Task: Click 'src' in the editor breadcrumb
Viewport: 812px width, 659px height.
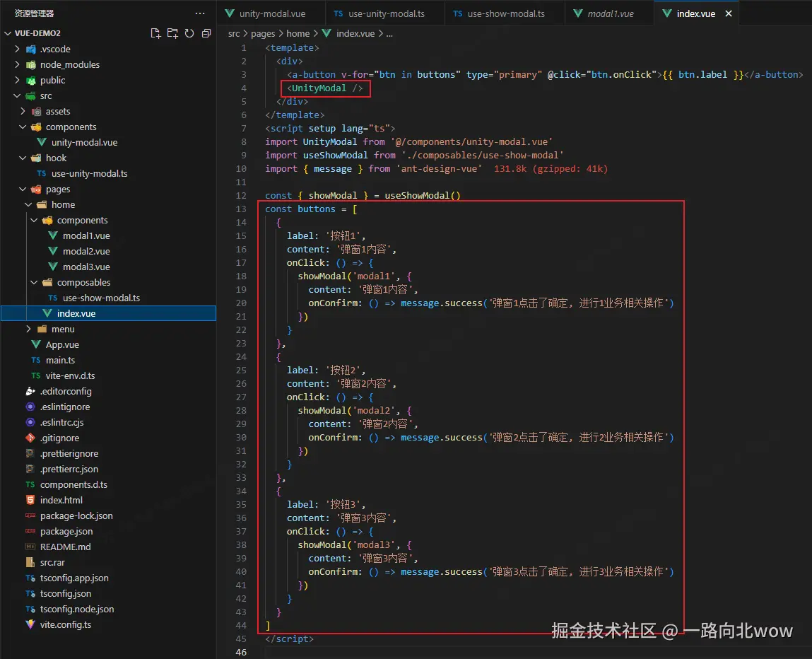Action: [234, 34]
